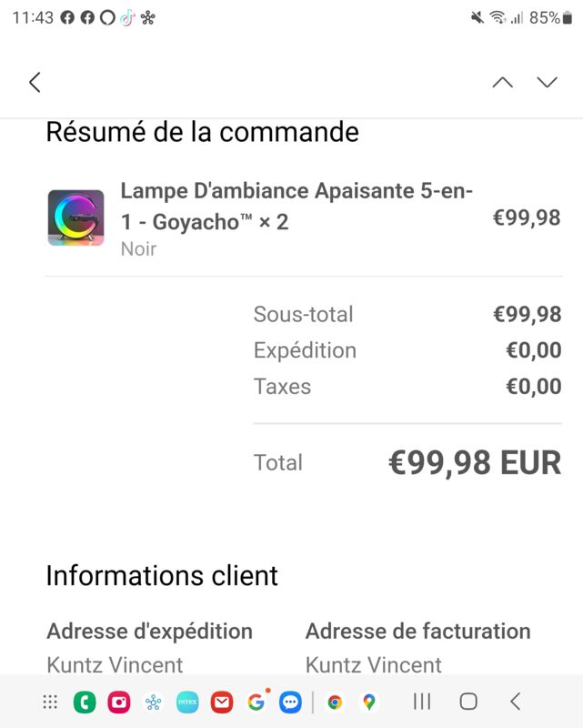
Task: Launch the red Camera app
Action: 119,702
